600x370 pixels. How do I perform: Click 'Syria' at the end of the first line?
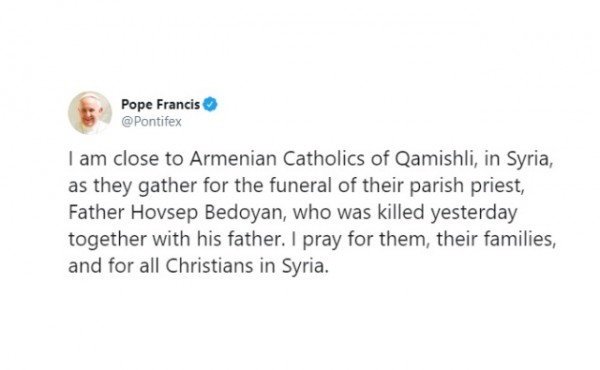coord(530,160)
